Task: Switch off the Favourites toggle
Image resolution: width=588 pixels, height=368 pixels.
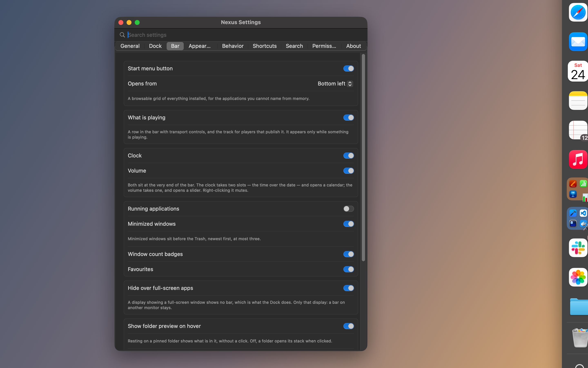Action: pos(349,269)
